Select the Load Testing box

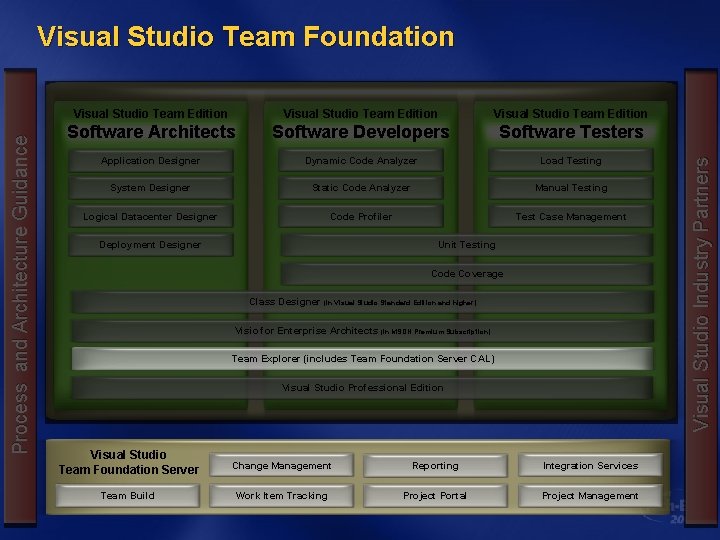[x=571, y=161]
